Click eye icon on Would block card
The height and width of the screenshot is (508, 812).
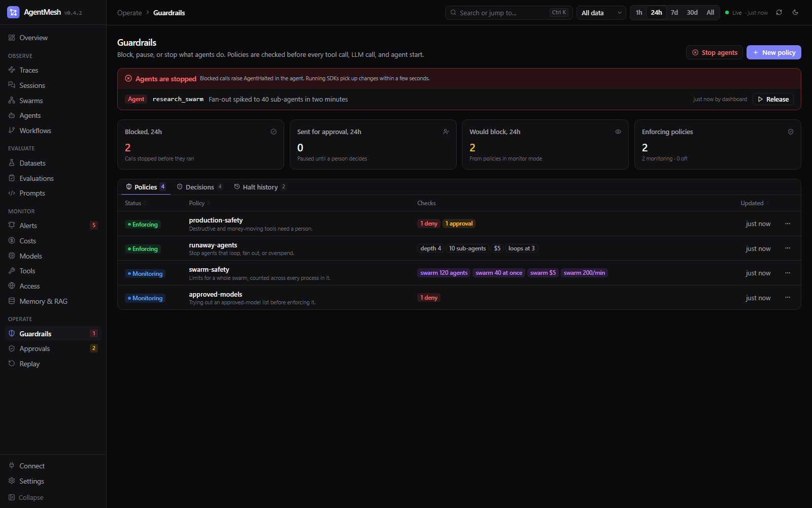pos(618,132)
